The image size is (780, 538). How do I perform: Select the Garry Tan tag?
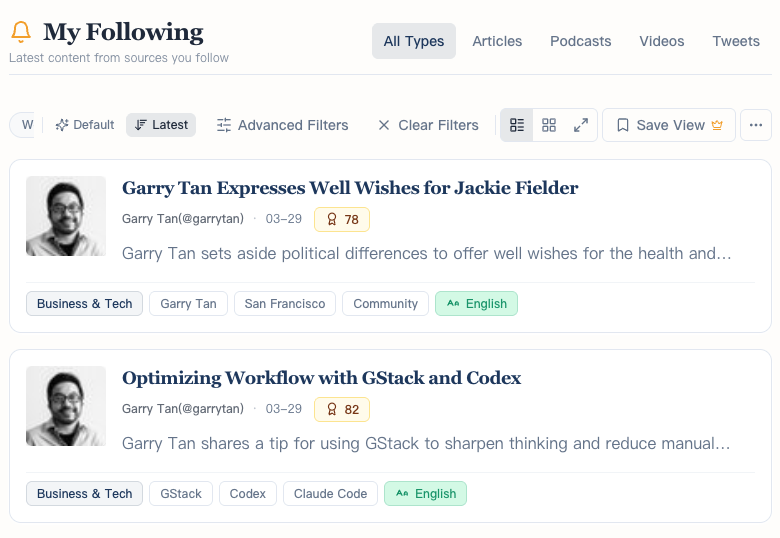click(189, 304)
